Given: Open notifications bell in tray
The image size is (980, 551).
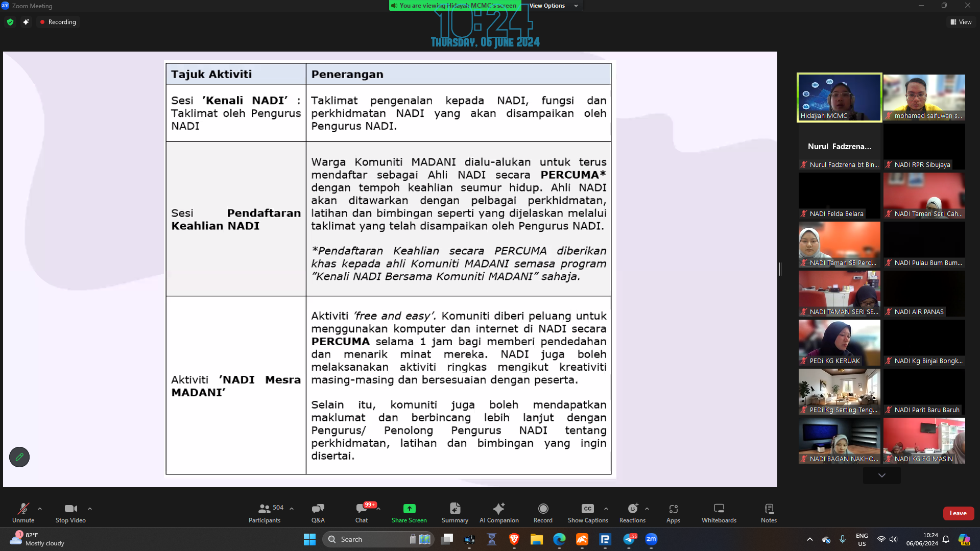Looking at the screenshot, I should 946,539.
